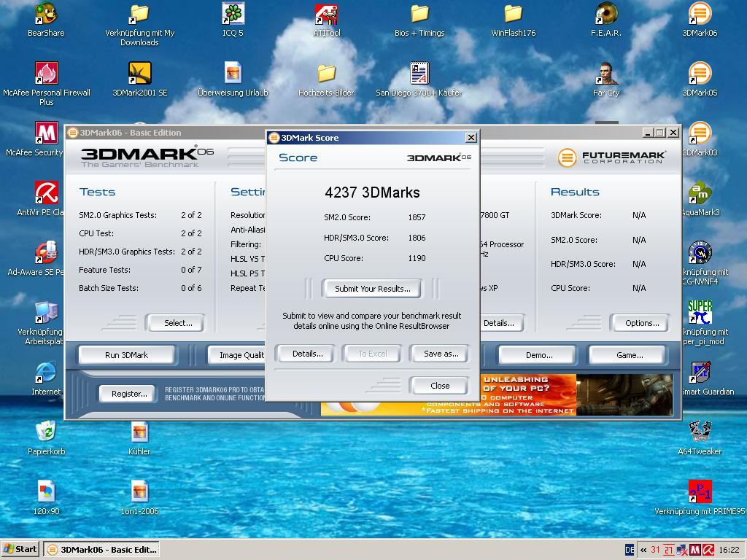
Task: Launch Ad-Aware SE Personal shortcut
Action: click(x=46, y=252)
